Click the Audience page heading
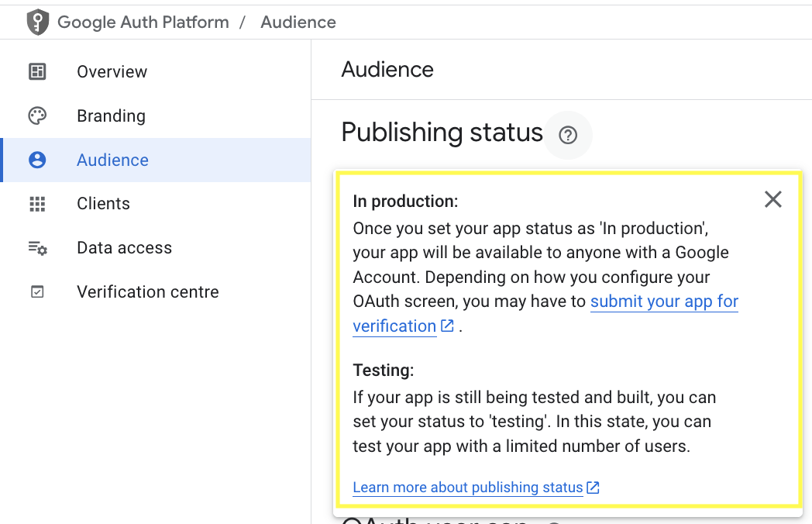 387,70
